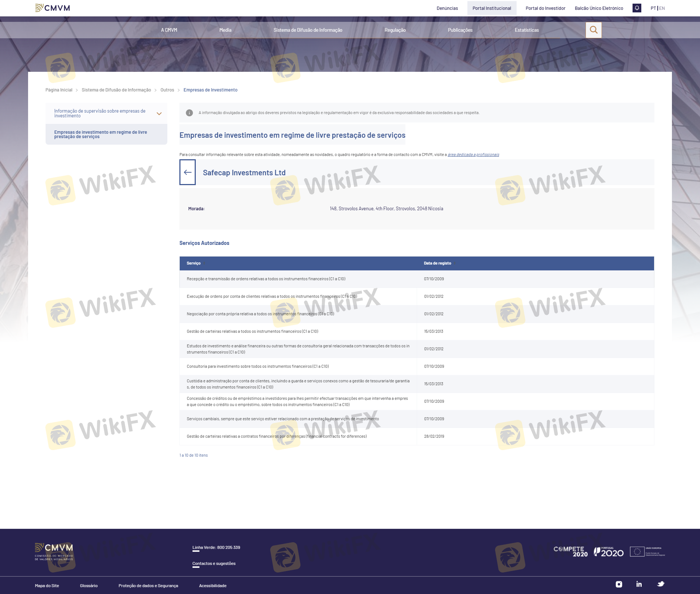Open Proteção de dados e Segurança link
Viewport: 700px width, 594px height.
pyautogui.click(x=148, y=586)
